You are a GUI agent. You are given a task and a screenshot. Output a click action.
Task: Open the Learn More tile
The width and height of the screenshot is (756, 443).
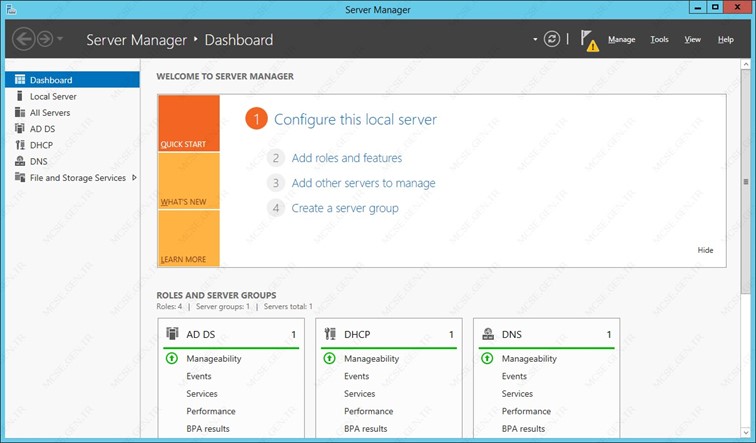(189, 238)
